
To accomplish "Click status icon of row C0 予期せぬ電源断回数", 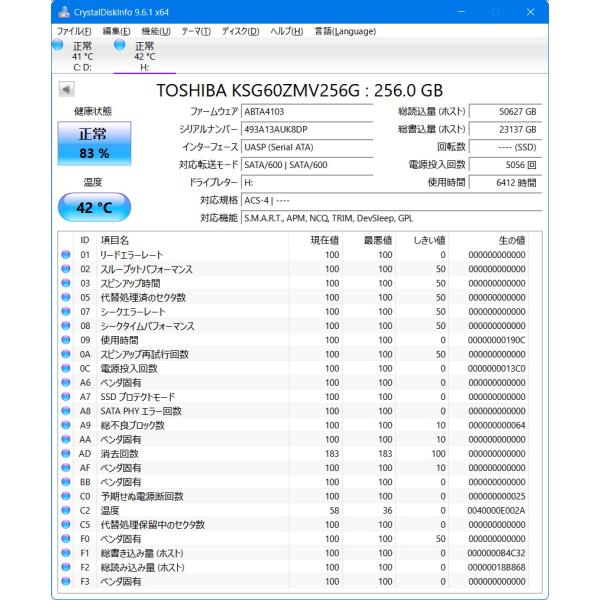I will pos(66,496).
